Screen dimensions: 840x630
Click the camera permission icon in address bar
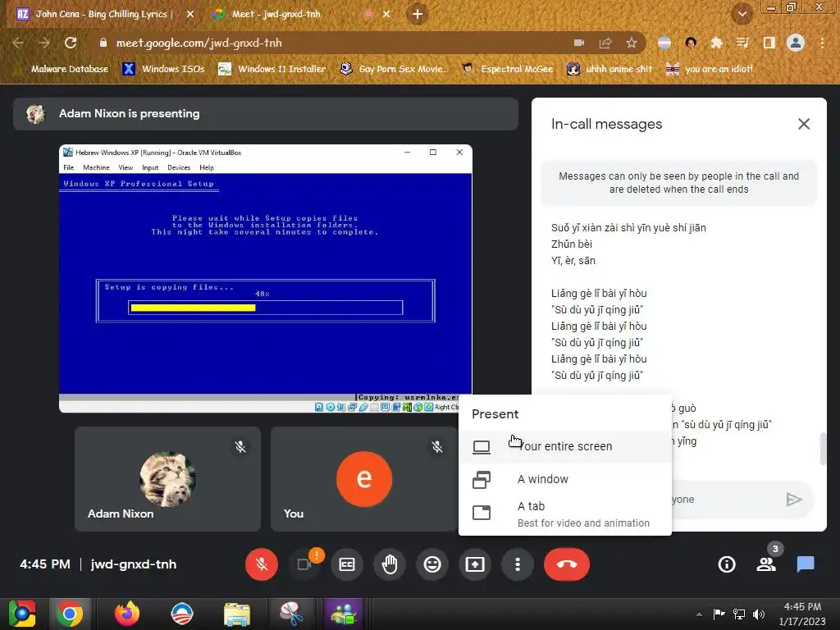pos(579,43)
